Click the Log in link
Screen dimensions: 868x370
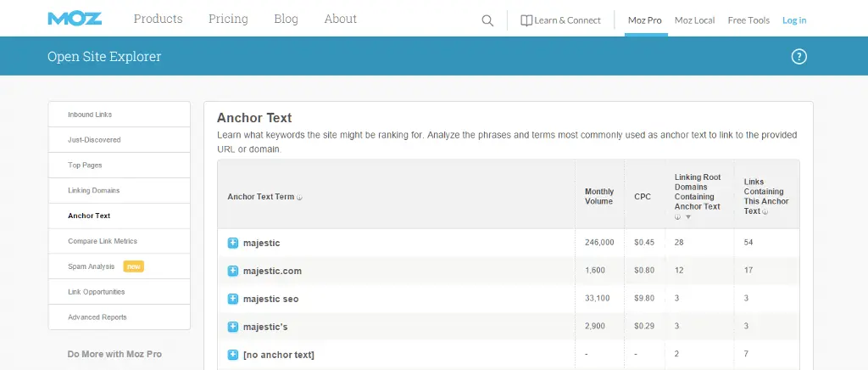(794, 20)
